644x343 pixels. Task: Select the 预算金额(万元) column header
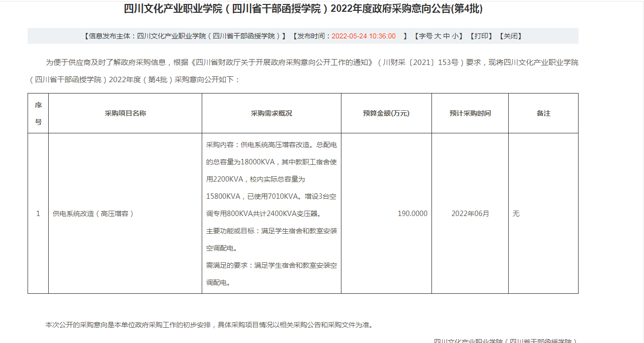386,113
